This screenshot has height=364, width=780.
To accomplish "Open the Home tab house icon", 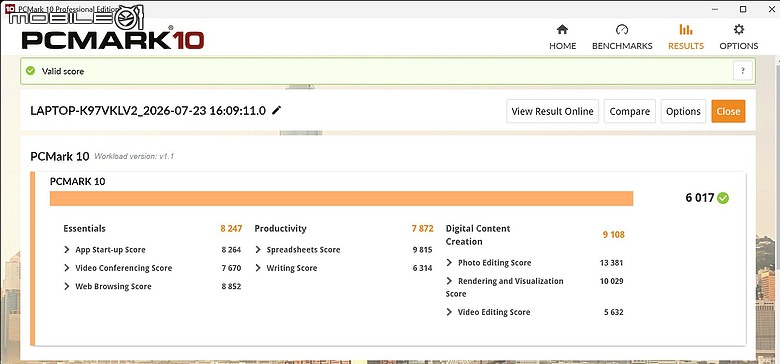I will tap(562, 29).
